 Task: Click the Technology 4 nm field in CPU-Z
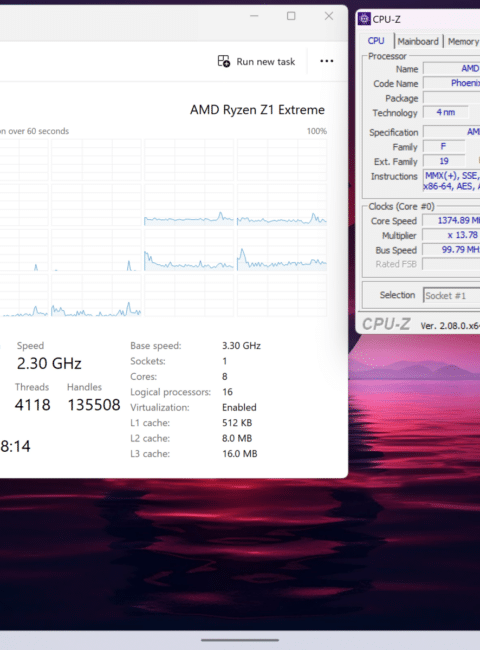pyautogui.click(x=446, y=112)
